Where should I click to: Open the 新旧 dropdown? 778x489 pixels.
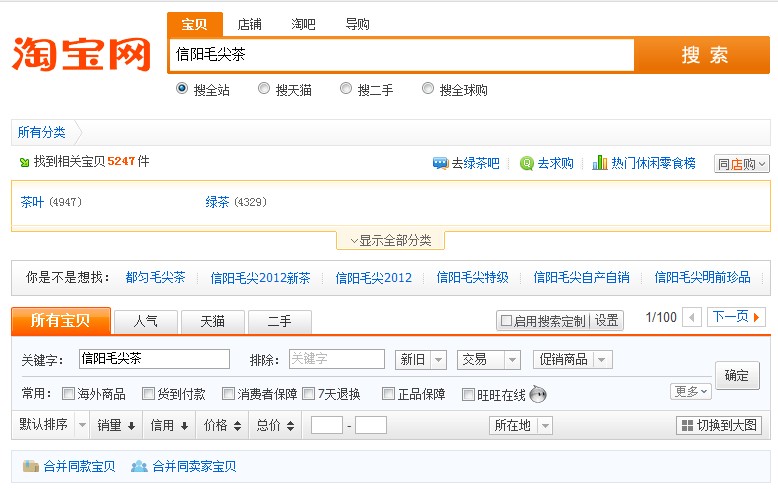(x=421, y=360)
